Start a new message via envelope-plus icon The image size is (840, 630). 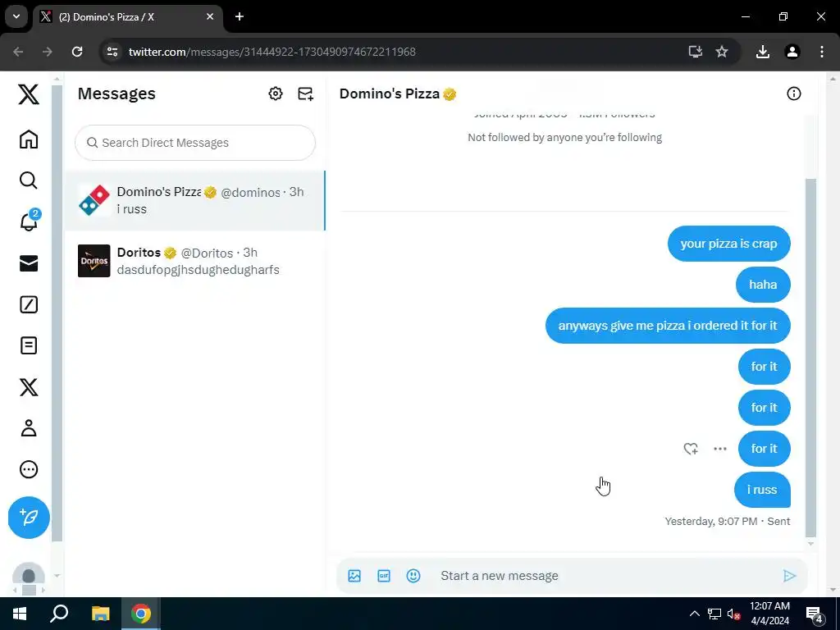point(305,94)
